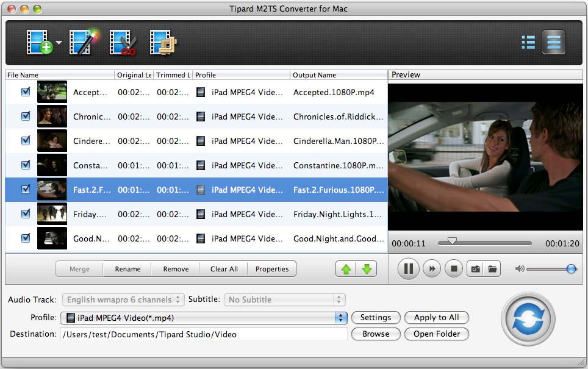Open the Subtitle dropdown
The image size is (588, 369).
(284, 299)
